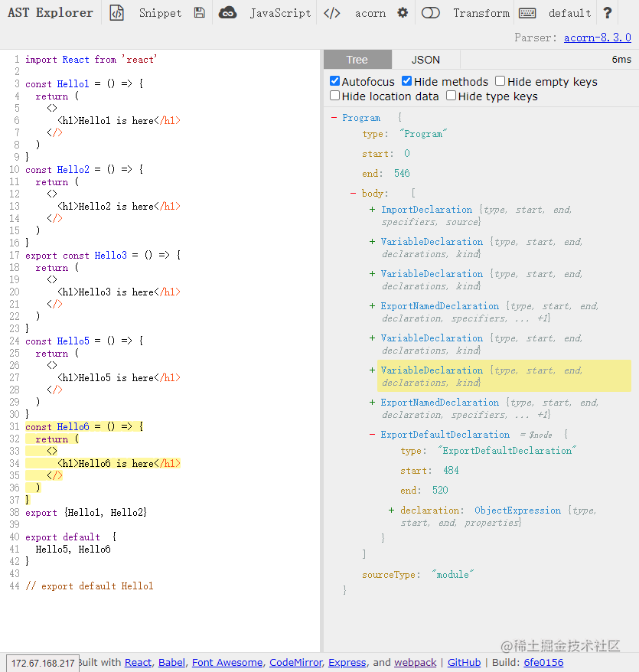Expand the ImportDeclaration node
This screenshot has height=672, width=639.
(x=372, y=209)
